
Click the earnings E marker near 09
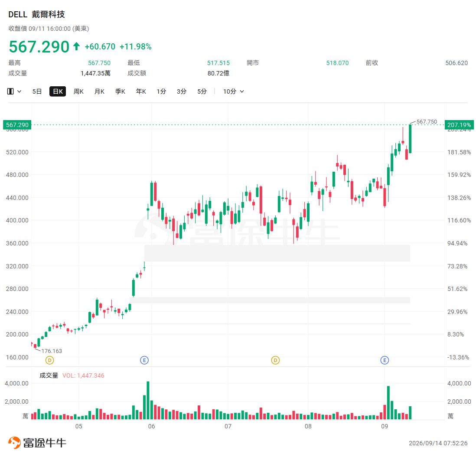385,360
